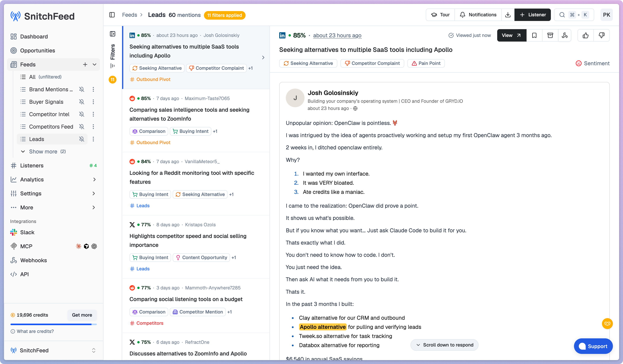The image size is (623, 364).
Task: Click Get more credits
Action: click(82, 315)
